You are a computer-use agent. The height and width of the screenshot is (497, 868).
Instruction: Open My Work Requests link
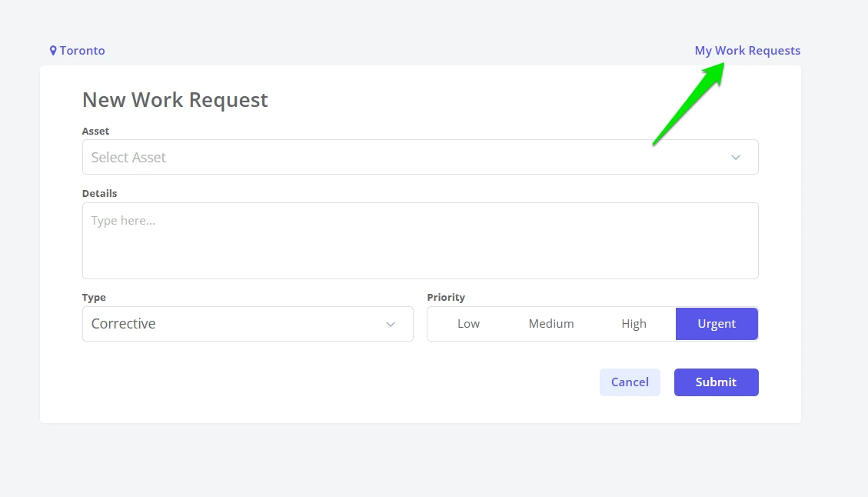747,51
